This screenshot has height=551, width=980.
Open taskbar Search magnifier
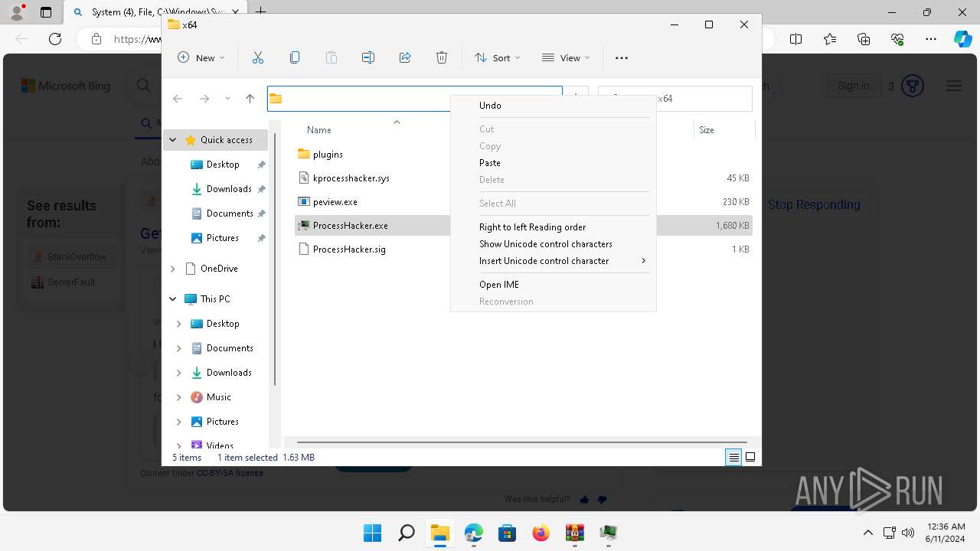point(407,533)
